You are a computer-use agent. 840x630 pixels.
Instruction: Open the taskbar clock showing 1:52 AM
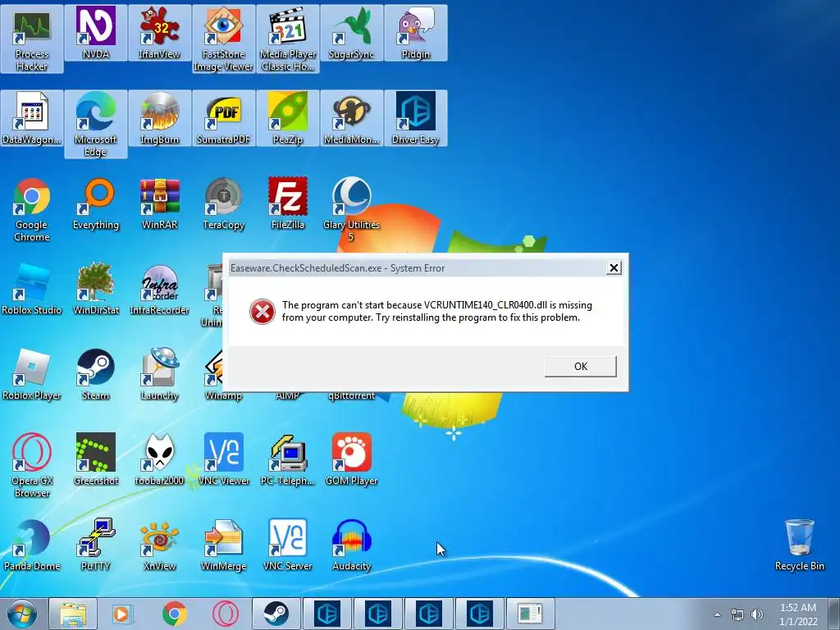coord(798,614)
